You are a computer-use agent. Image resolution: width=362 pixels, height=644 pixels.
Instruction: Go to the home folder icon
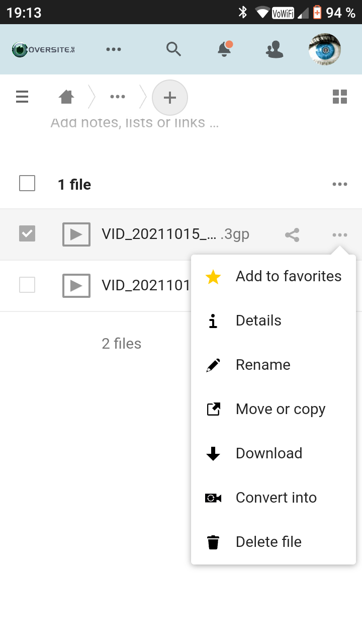66,97
